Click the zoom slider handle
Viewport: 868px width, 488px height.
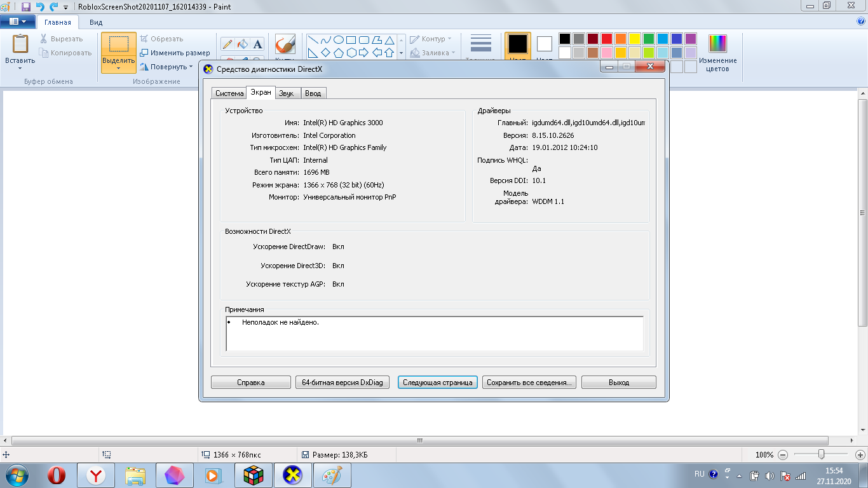(x=822, y=455)
